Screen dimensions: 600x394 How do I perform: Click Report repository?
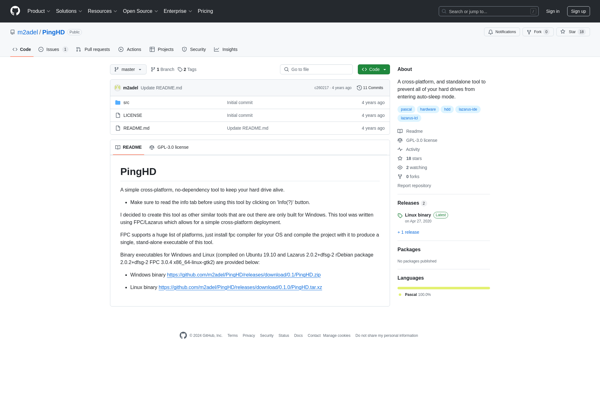click(414, 186)
